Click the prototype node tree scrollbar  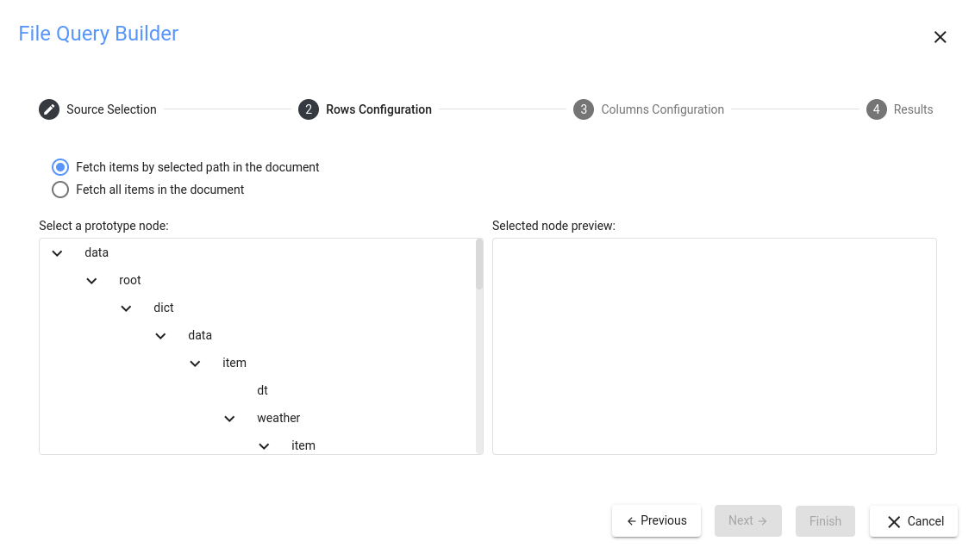479,264
